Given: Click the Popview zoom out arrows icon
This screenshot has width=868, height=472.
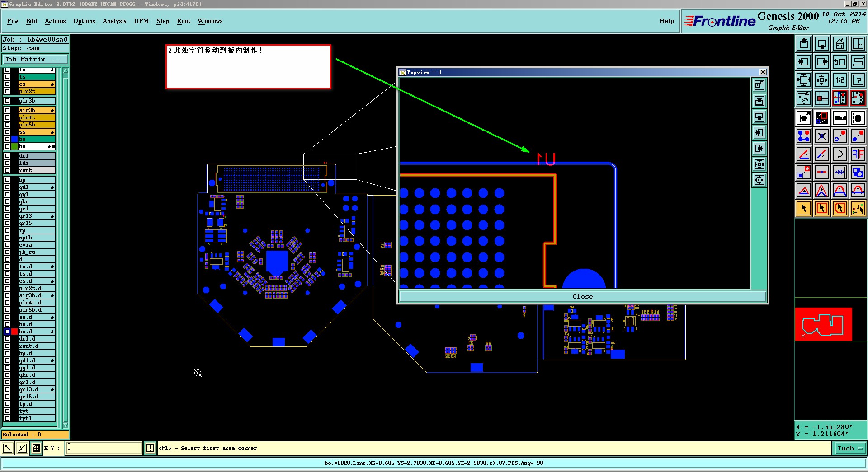Looking at the screenshot, I should point(759,164).
